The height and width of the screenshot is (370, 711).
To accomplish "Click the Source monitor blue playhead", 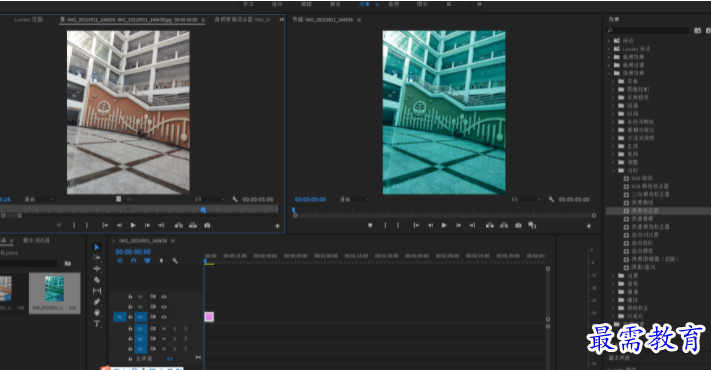I will click(x=204, y=210).
